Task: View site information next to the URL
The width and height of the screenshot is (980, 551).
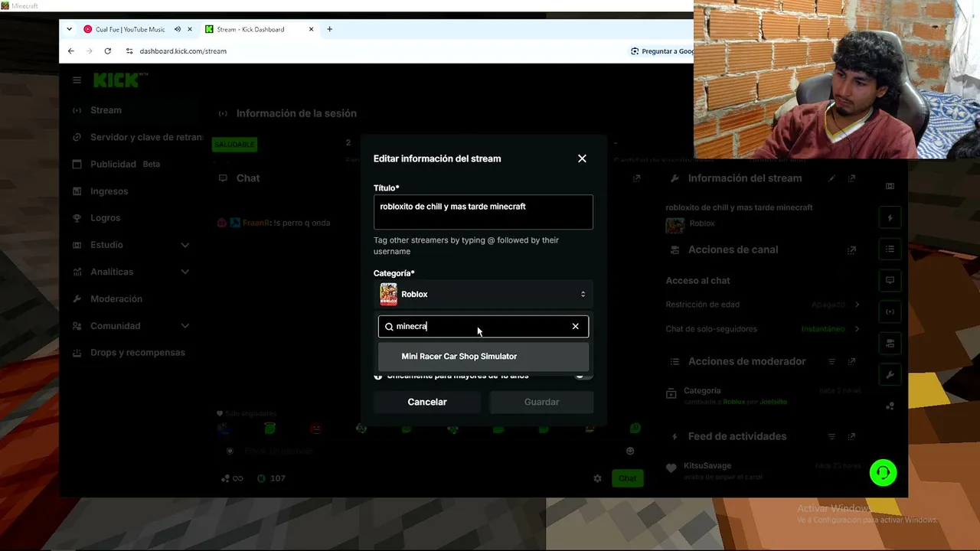Action: point(129,51)
